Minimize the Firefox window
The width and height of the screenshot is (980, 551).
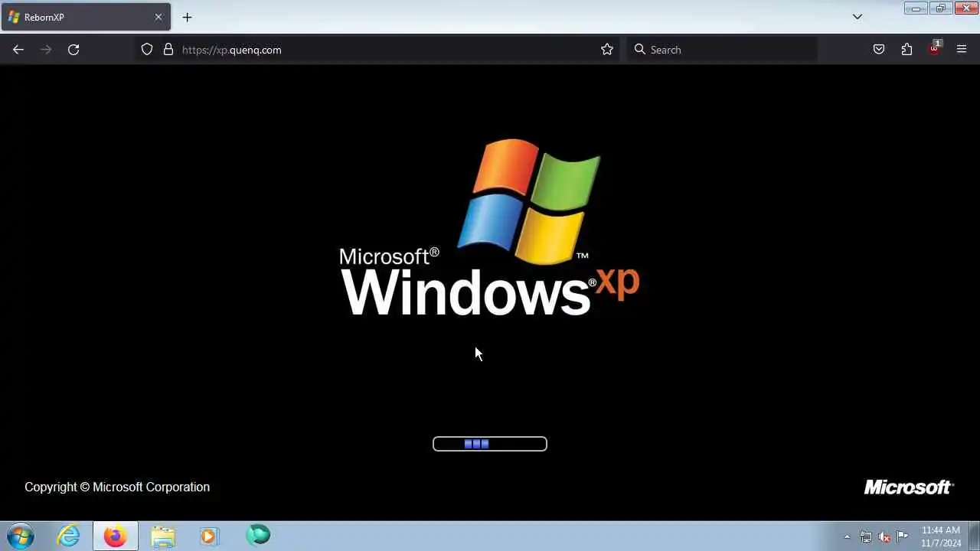[916, 8]
